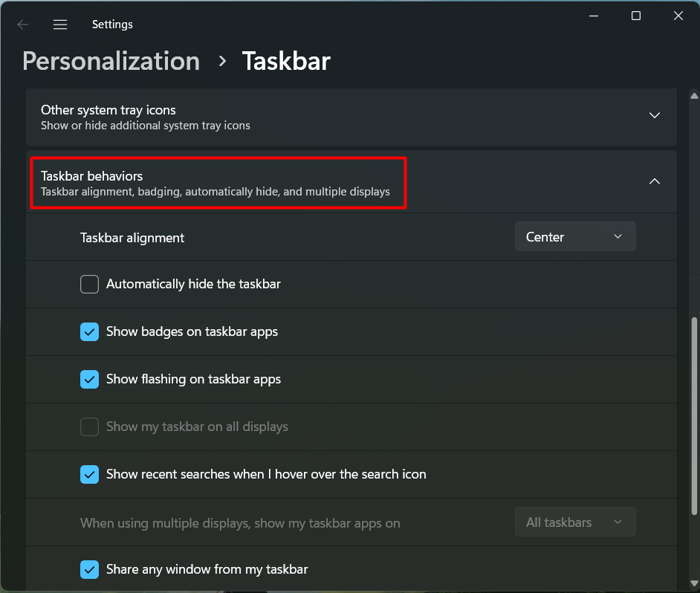Uncheck Show badges on taskbar apps

(90, 331)
